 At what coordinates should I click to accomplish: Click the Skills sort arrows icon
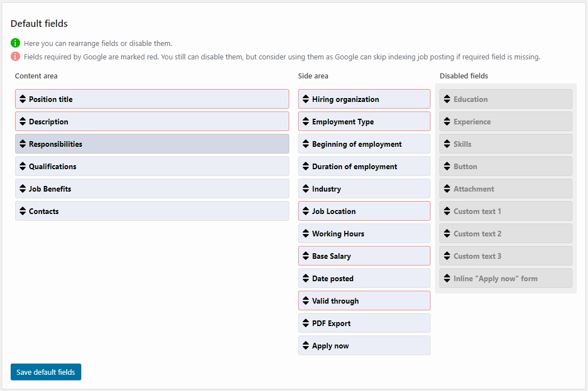coord(447,144)
